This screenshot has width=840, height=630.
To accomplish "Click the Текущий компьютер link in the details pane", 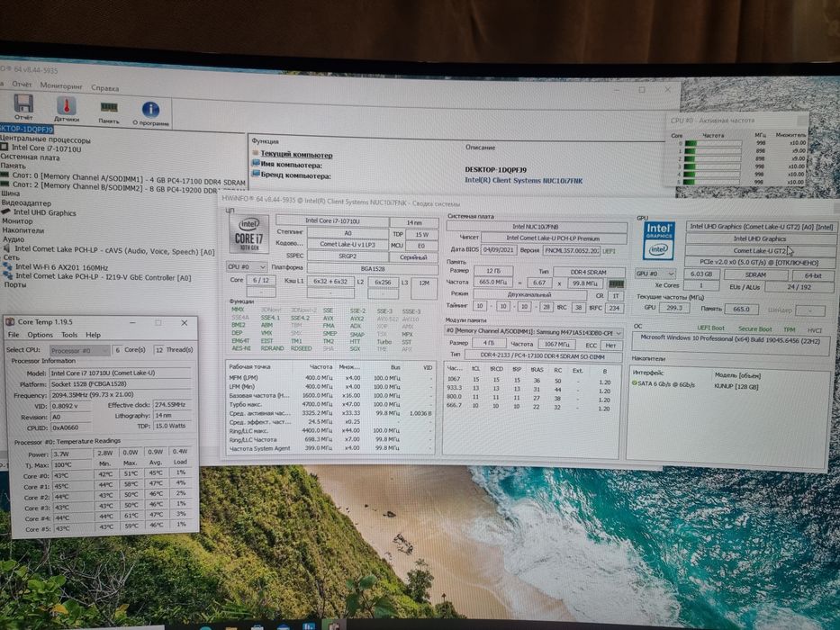I will point(296,154).
